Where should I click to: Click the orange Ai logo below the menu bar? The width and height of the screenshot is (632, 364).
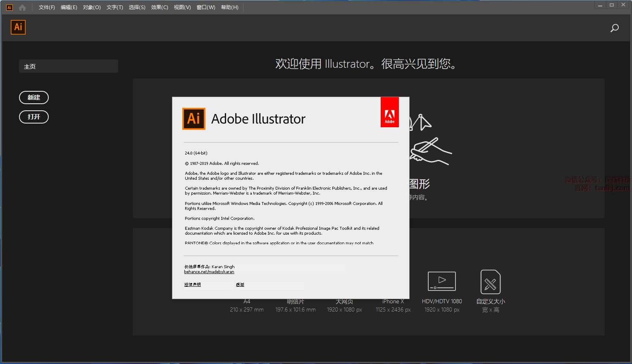[18, 27]
